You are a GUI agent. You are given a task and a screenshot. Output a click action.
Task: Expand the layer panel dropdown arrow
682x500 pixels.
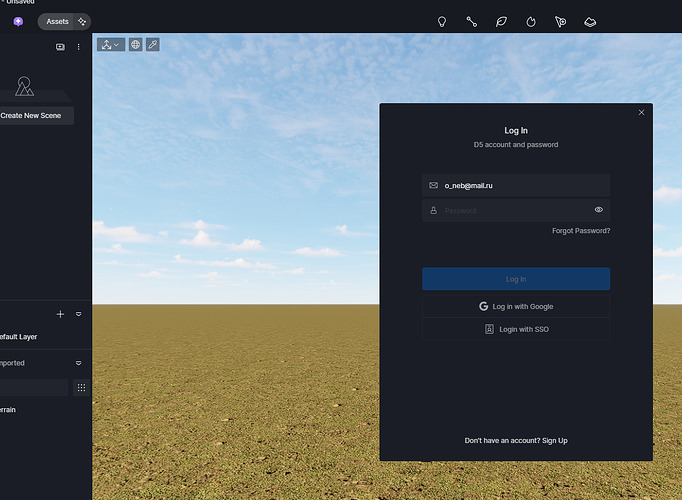[x=79, y=314]
